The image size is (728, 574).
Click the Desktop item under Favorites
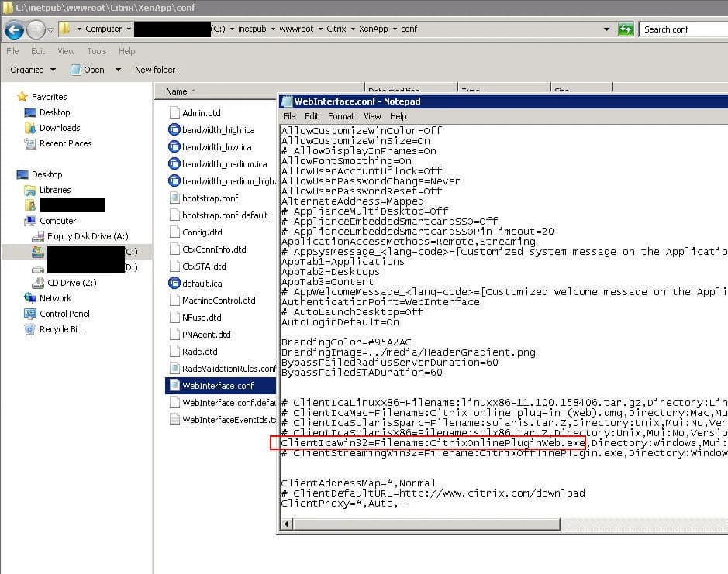point(55,112)
